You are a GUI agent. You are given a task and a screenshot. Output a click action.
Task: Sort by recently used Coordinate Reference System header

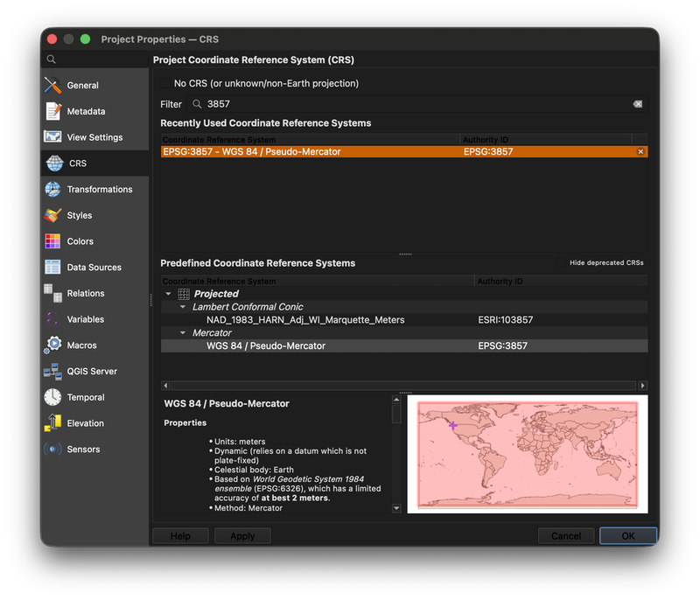(x=311, y=140)
